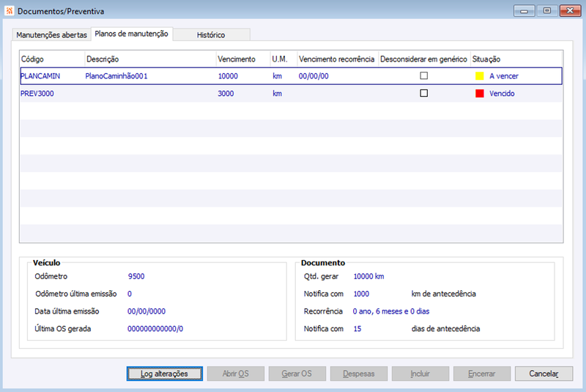Select the Planos de manutenção tab
The height and width of the screenshot is (392, 586).
132,34
